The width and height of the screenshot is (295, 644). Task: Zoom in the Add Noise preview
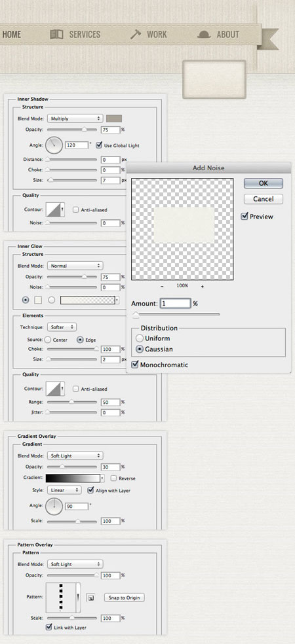click(203, 286)
